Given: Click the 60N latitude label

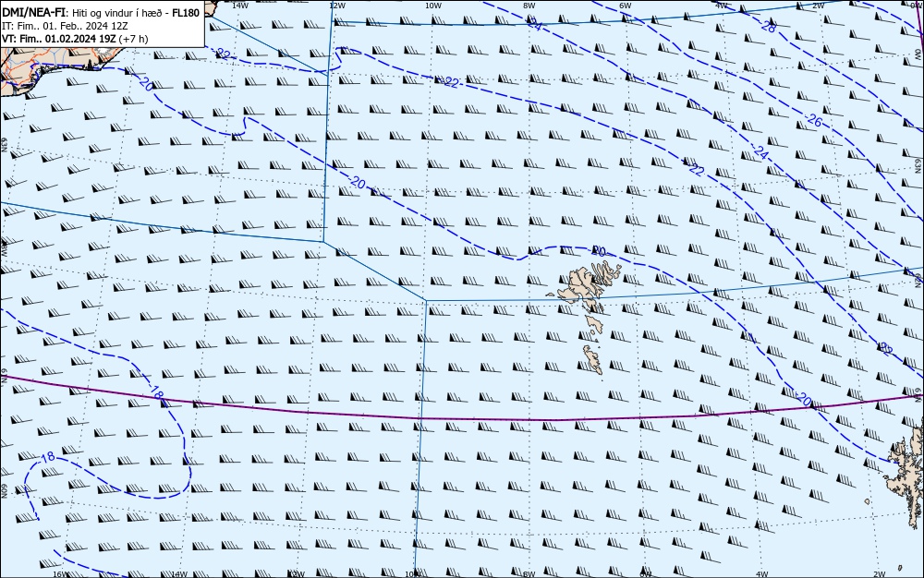Looking at the screenshot, I should coord(4,491).
